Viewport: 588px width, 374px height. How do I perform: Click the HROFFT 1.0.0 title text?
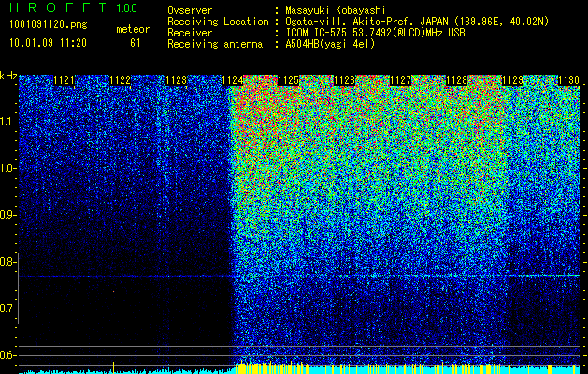pyautogui.click(x=74, y=7)
